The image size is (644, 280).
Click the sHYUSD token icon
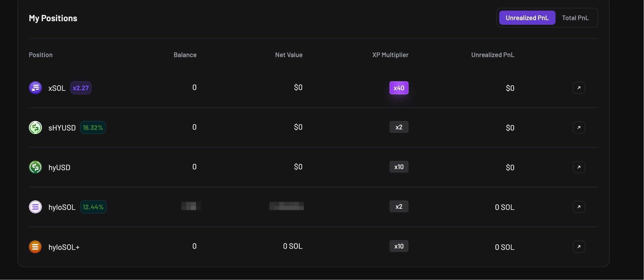pyautogui.click(x=35, y=127)
